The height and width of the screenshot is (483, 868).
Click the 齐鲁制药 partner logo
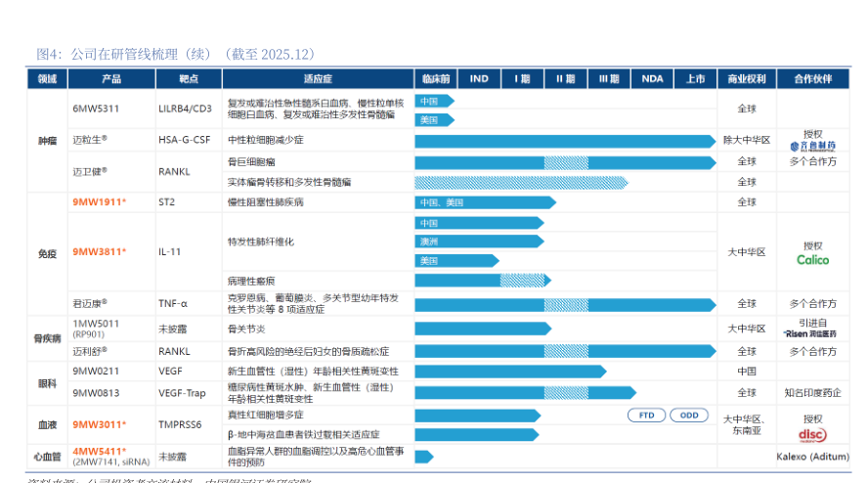(811, 147)
